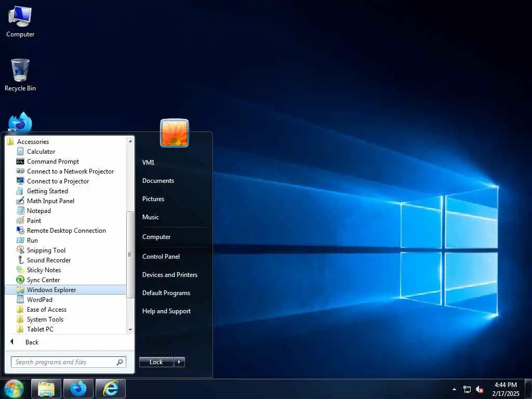Open shutdown options arrow next to Lock
Screen dimensions: 532x399
(179, 362)
